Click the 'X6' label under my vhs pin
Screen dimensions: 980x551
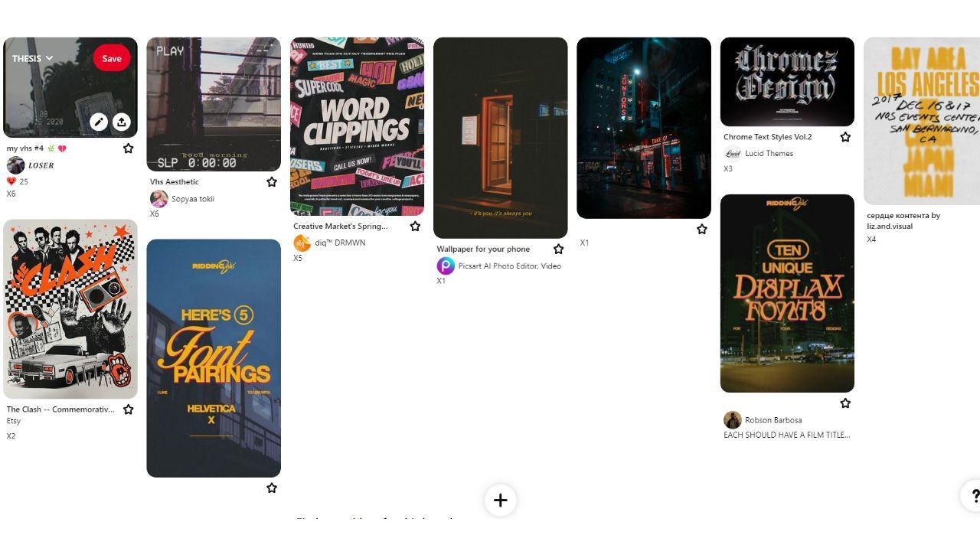tap(11, 194)
